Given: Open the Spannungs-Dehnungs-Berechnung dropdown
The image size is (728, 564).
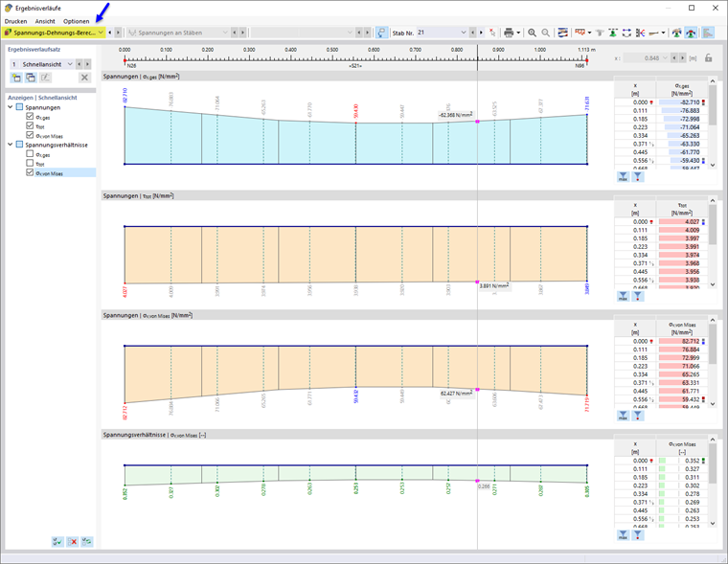Looking at the screenshot, I should click(101, 33).
